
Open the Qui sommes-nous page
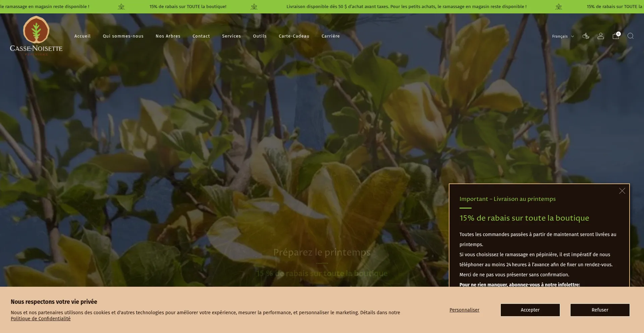(x=123, y=36)
